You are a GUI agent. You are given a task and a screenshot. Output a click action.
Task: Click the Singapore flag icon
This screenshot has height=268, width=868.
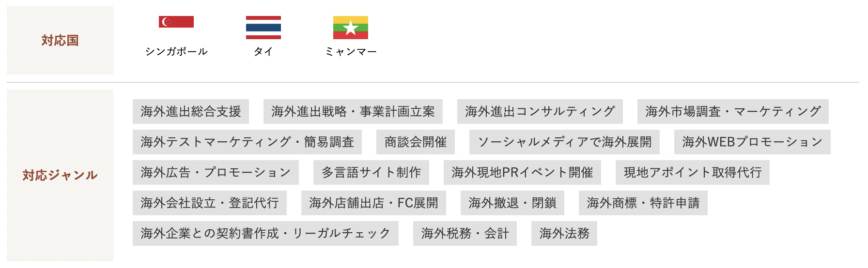coord(176,22)
